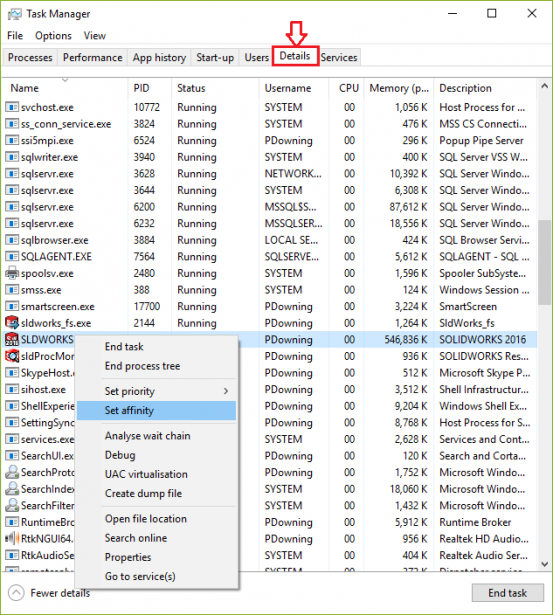Choose End process tree in context menu
Screen dimensions: 553x615
(157, 366)
